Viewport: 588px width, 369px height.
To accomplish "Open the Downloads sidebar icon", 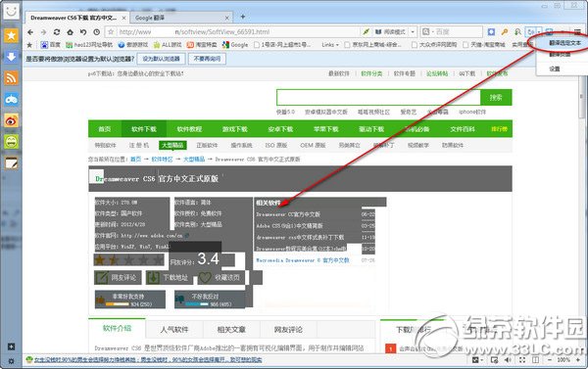I will 11,57.
